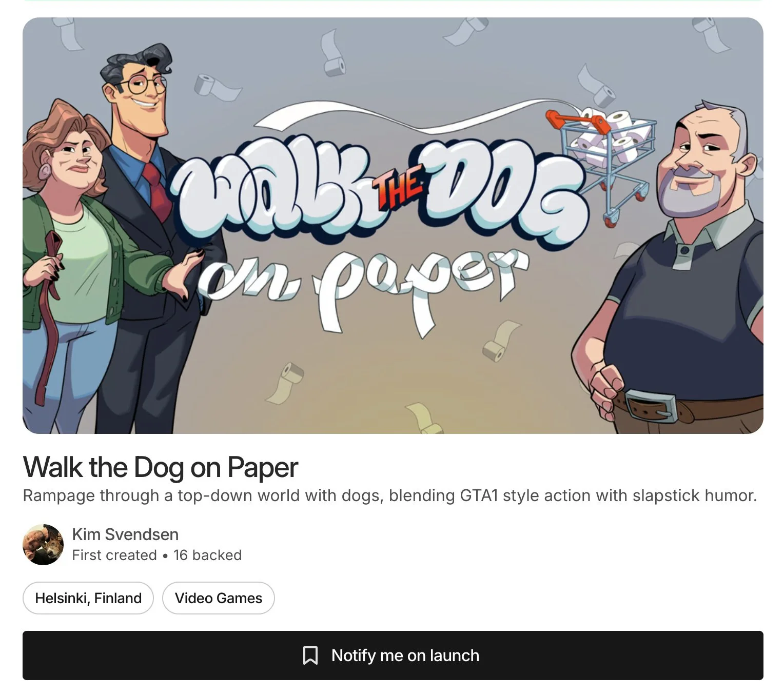Screen dimensions: 784x696
Task: Click Kim Svendsen's round profile avatar
Action: tap(43, 545)
